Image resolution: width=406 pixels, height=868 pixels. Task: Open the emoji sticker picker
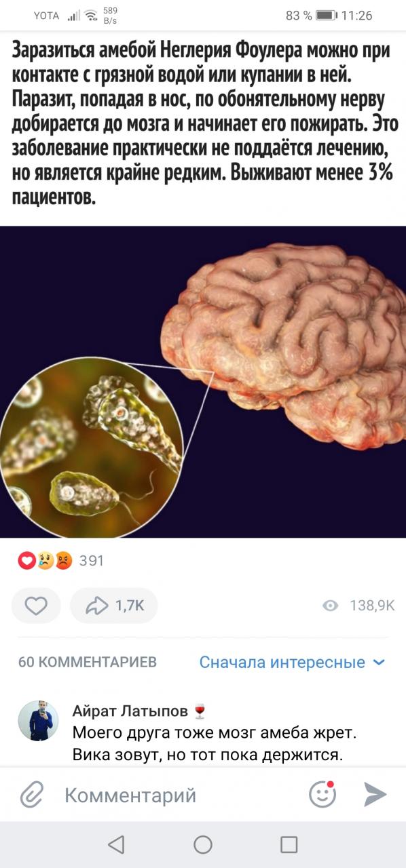[x=322, y=794]
